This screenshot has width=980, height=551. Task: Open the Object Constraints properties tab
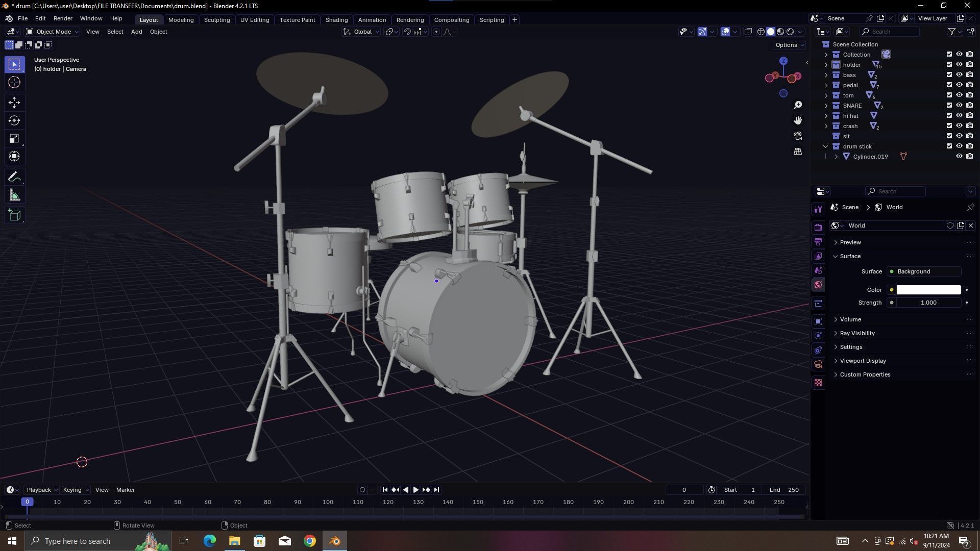818,349
